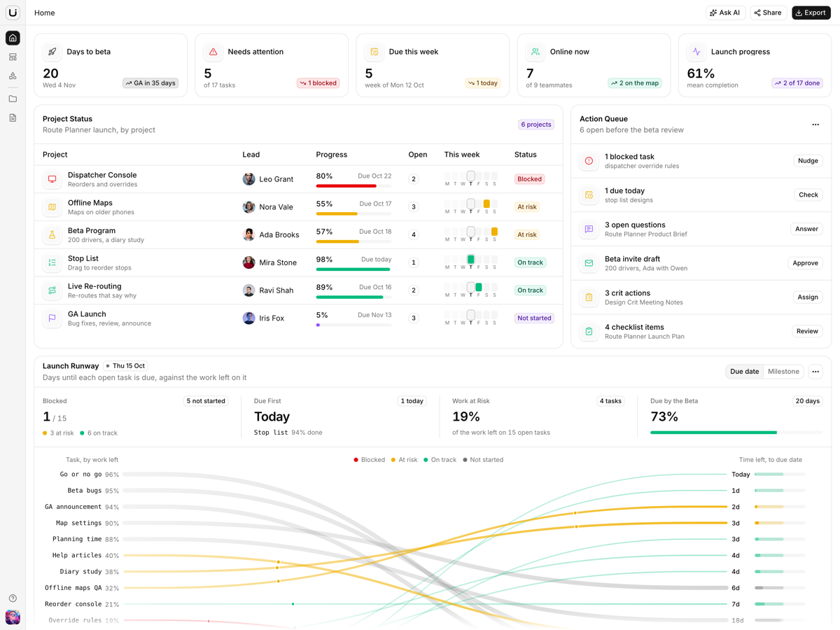Click the rocket icon on the Days to beta card
The height and width of the screenshot is (630, 840).
(x=52, y=52)
